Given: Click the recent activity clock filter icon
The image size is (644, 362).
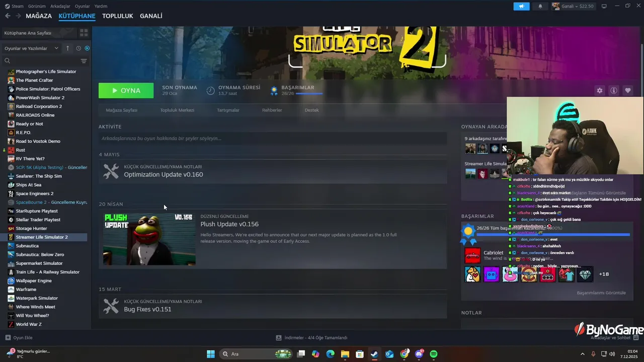Looking at the screenshot, I should (x=78, y=48).
